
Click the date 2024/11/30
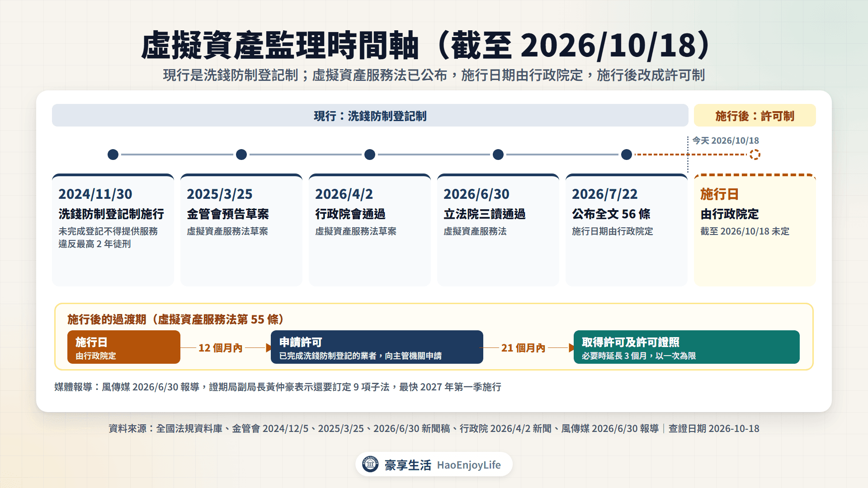click(95, 194)
